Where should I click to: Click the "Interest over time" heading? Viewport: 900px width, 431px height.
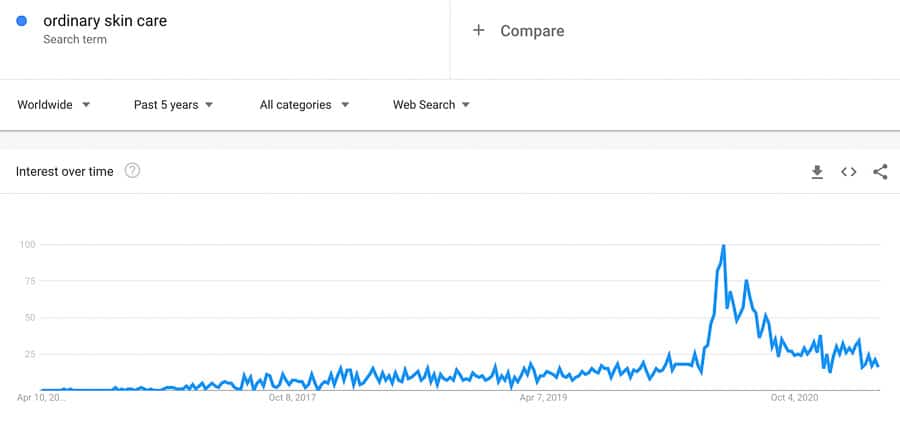tap(65, 171)
